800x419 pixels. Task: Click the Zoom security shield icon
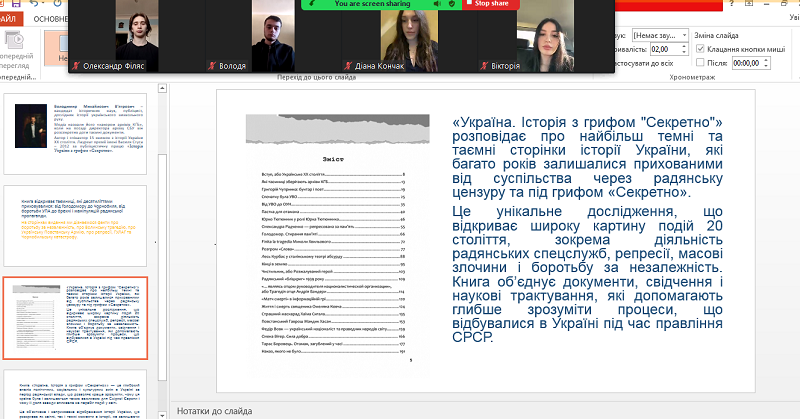[453, 4]
